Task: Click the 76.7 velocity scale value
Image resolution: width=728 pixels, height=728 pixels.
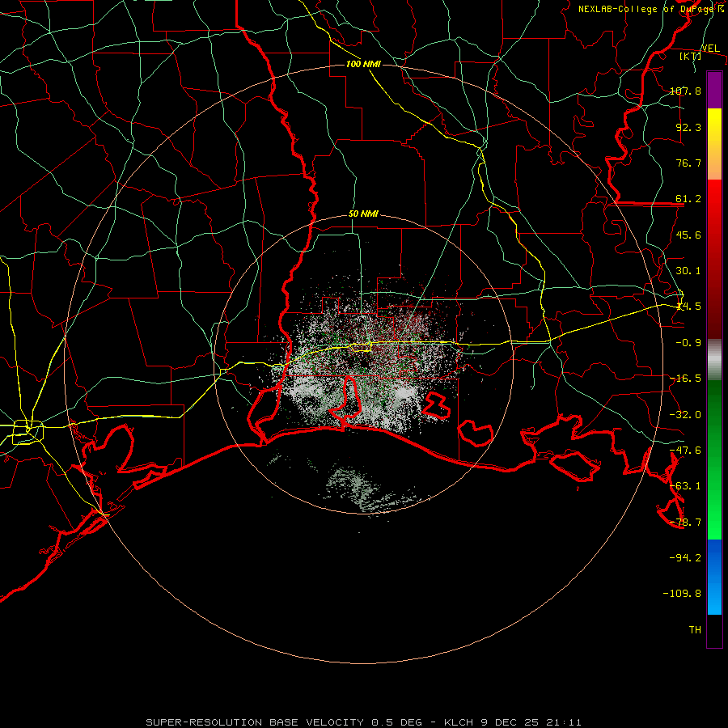Action: click(x=688, y=163)
